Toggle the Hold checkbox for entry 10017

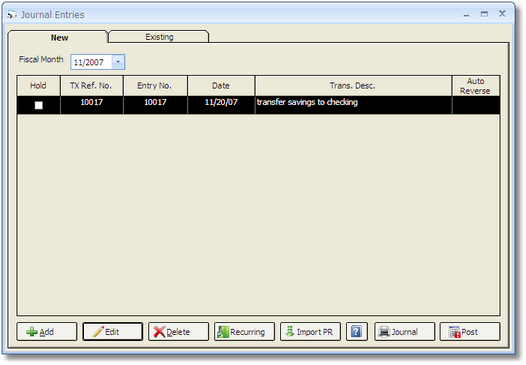[39, 105]
